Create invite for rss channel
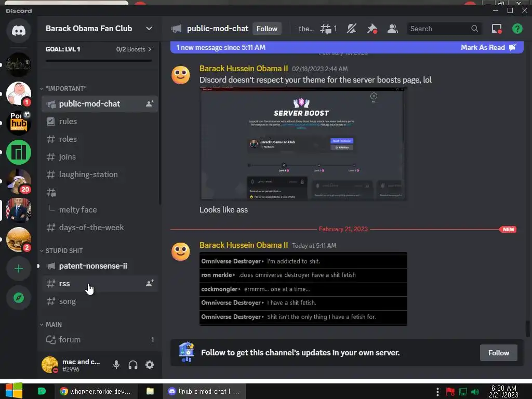This screenshot has width=532, height=399. [150, 283]
